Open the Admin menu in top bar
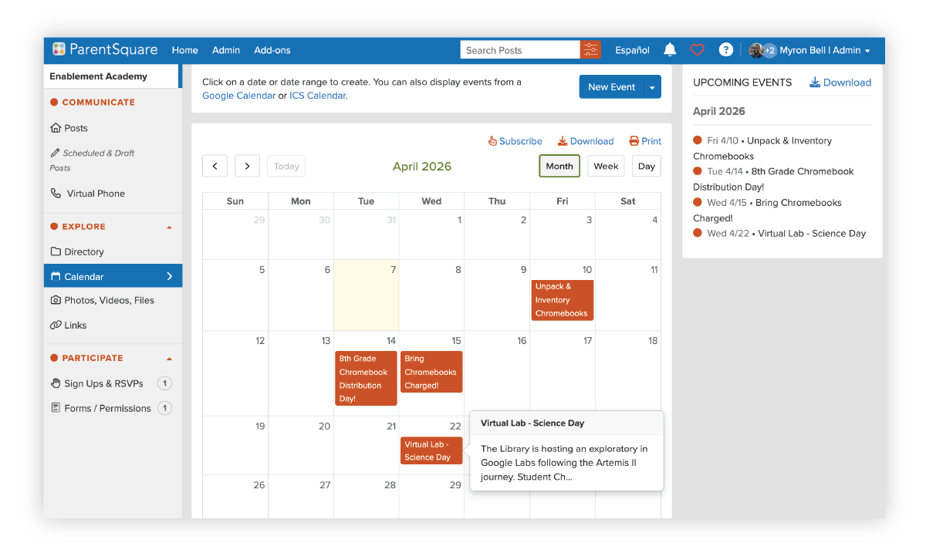Viewport: 926px width, 560px height. (226, 50)
